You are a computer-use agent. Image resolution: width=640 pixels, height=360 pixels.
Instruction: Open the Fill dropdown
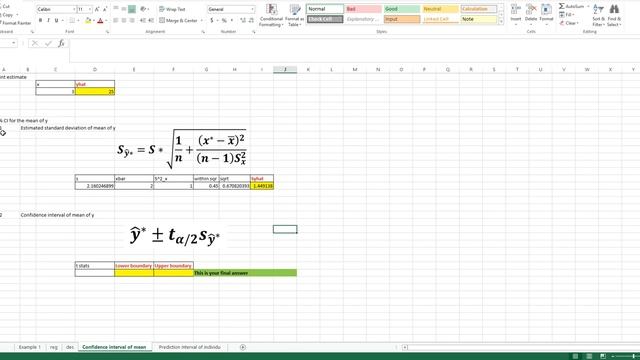point(567,15)
